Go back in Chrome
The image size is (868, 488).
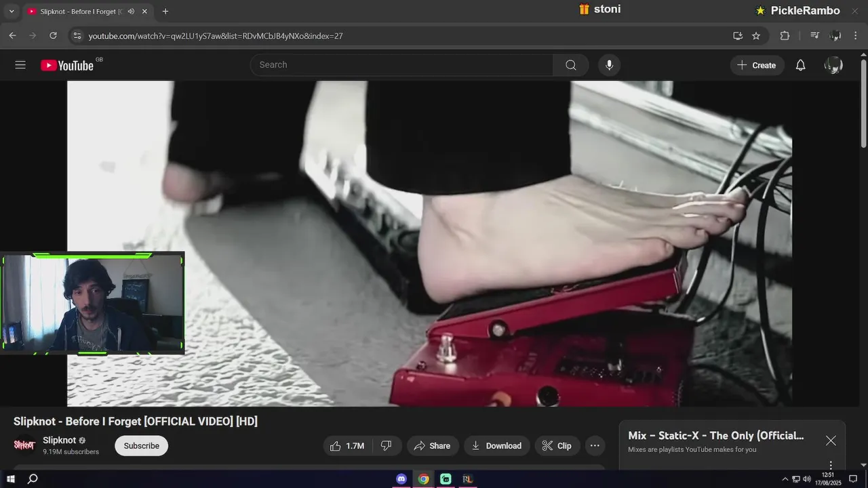coord(12,36)
